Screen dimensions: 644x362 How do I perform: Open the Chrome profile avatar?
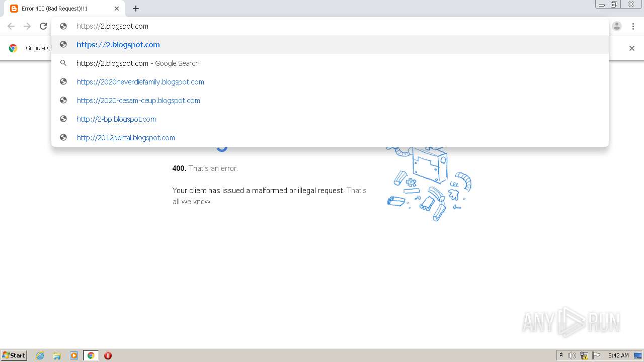pos(617,26)
